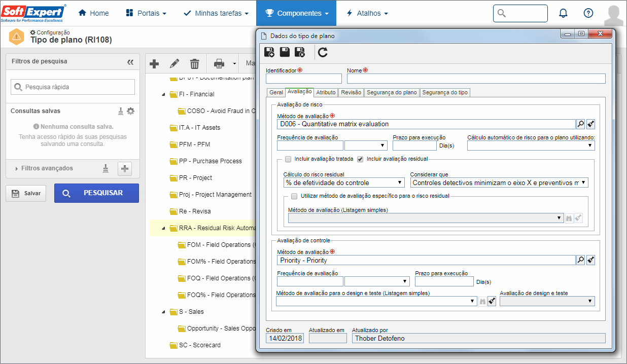Toggle Utilizar método de avaliação específico checkbox
Screen dimensions: 627x364
[x=294, y=196]
